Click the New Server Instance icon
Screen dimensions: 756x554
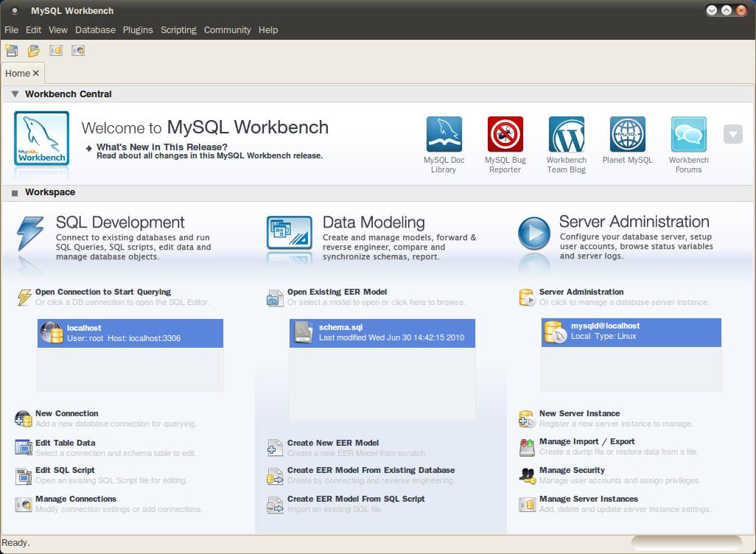[x=527, y=419]
